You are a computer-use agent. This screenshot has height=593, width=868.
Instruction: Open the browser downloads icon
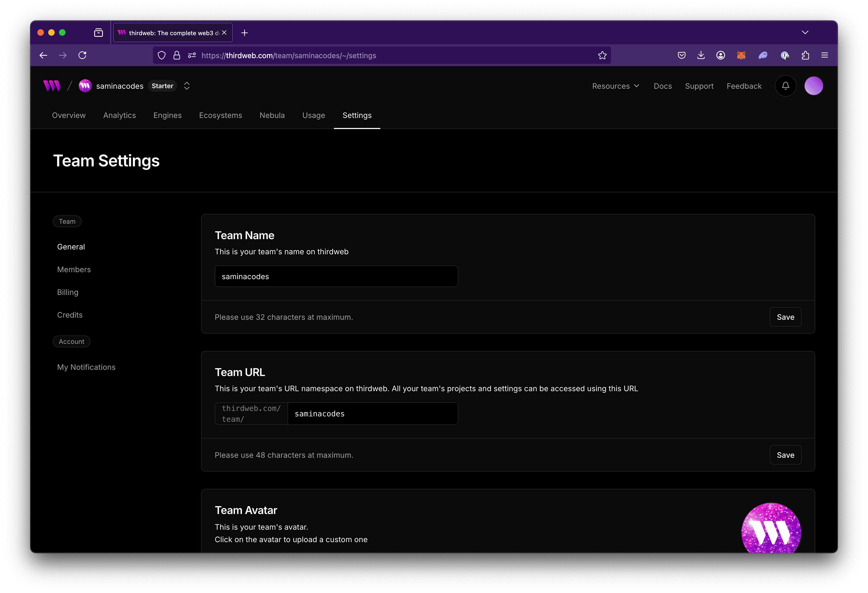pyautogui.click(x=701, y=55)
